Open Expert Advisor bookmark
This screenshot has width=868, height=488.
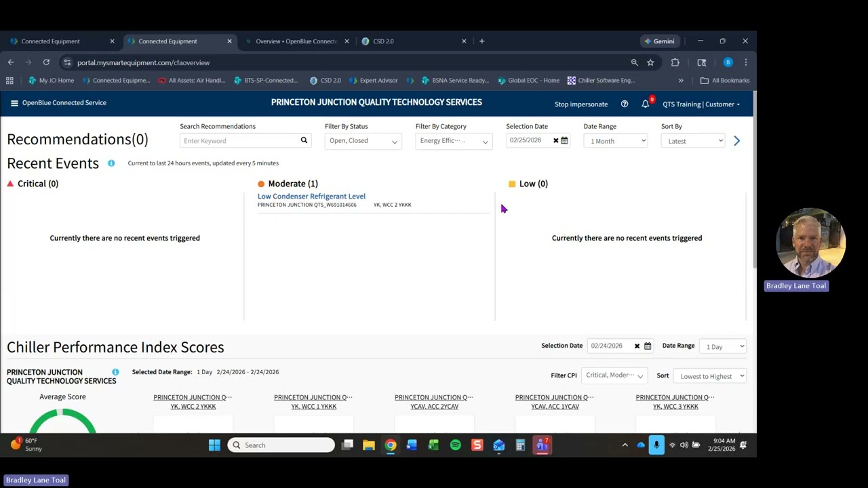click(x=374, y=81)
